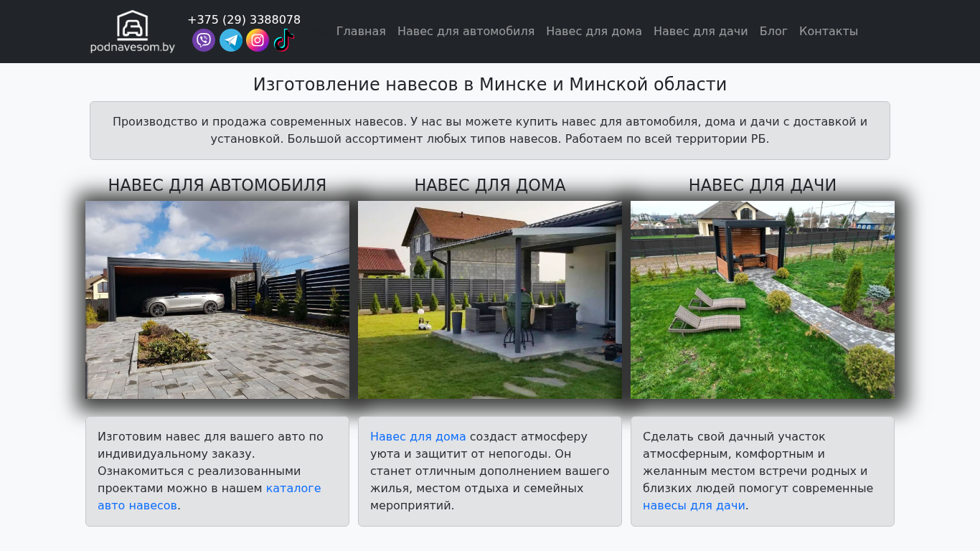Open the Блог menu item

773,32
